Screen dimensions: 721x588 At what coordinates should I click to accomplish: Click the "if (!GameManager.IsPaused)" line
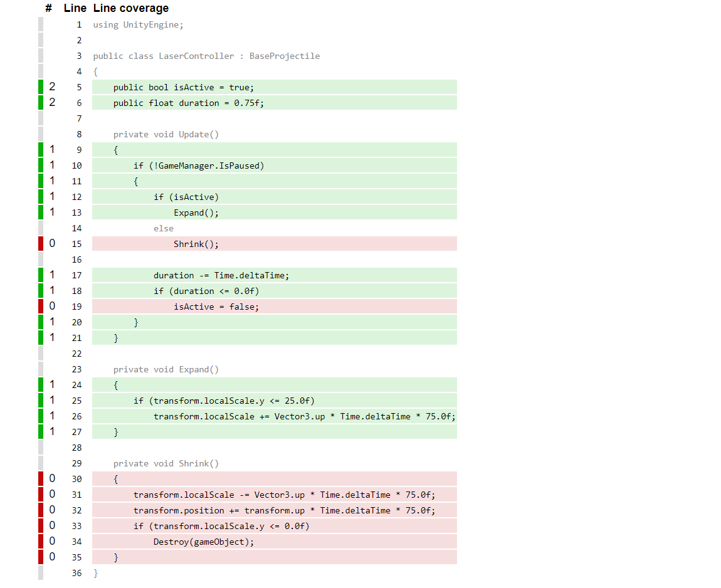tap(199, 165)
